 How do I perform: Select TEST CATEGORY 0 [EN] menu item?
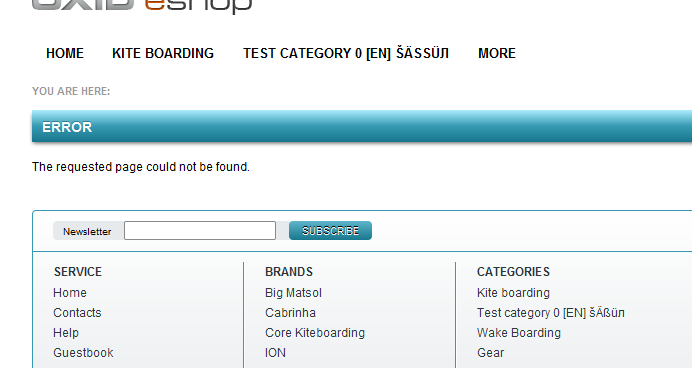point(346,53)
